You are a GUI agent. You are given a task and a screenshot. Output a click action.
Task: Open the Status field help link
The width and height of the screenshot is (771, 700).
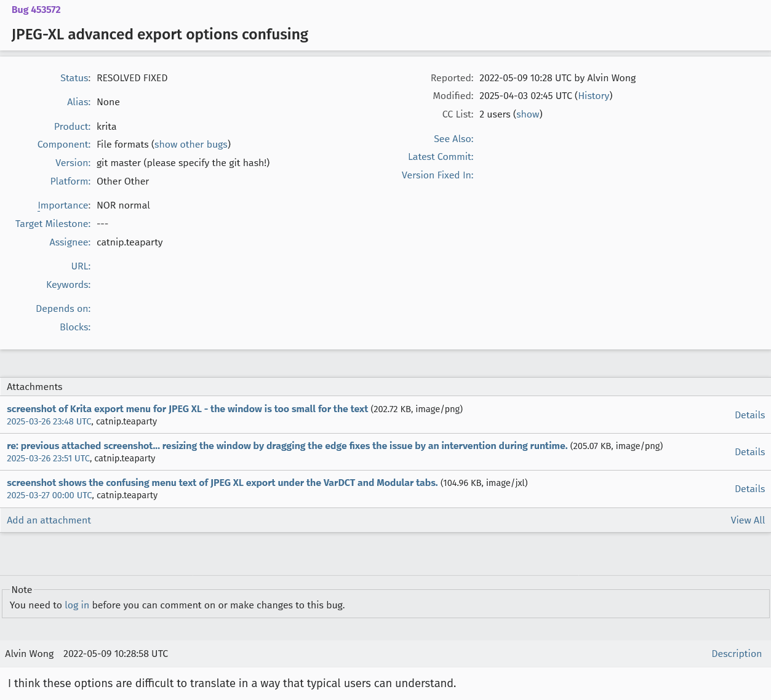[74, 78]
